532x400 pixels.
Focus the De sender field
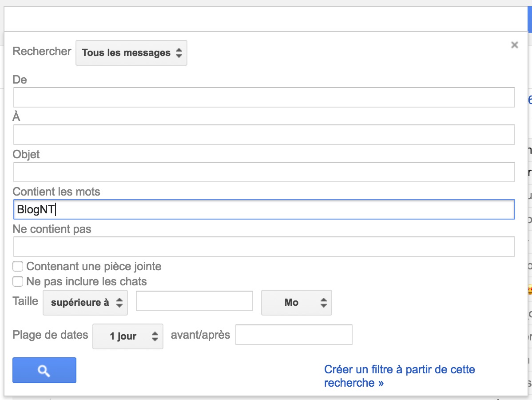coord(264,97)
